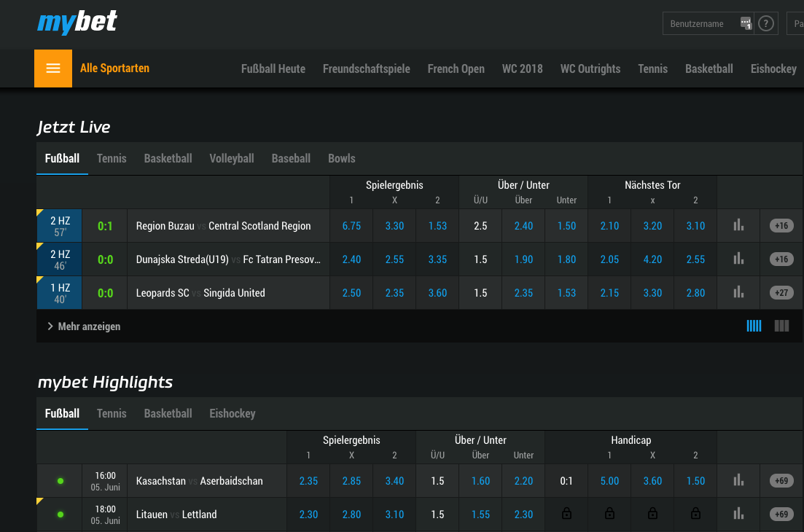This screenshot has height=532, width=804.
Task: Select next goal odds 2.15 Leopards SC
Action: 609,293
